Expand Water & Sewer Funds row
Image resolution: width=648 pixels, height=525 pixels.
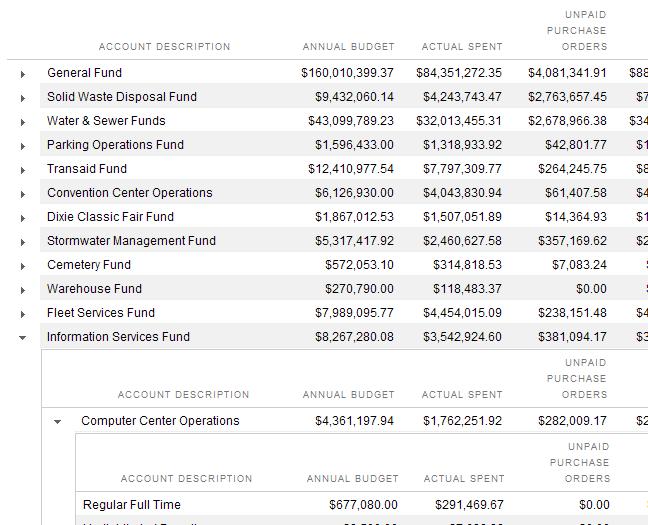point(23,122)
